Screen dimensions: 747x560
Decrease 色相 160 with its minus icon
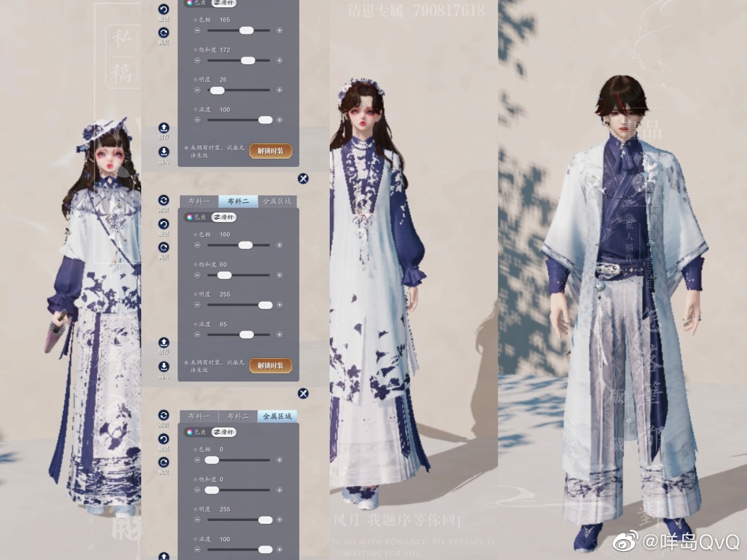[x=197, y=245]
